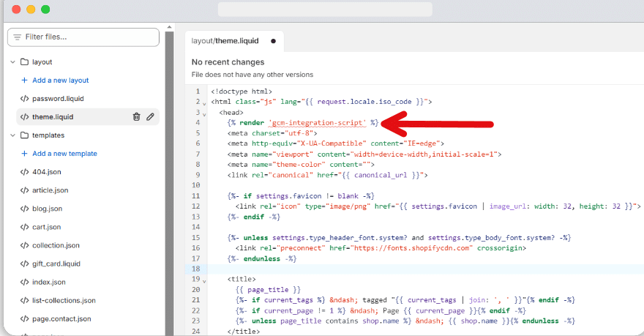The width and height of the screenshot is (644, 336).
Task: Click the viewport meta tag line
Action: [364, 154]
